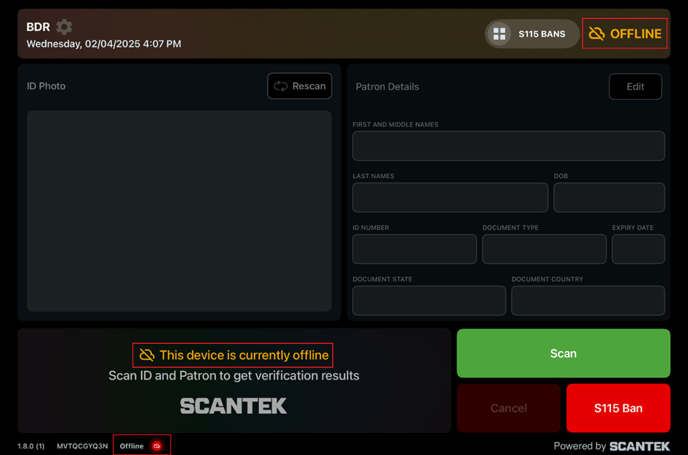688x455 pixels.
Task: Click the red S115 Ban button
Action: (x=618, y=408)
